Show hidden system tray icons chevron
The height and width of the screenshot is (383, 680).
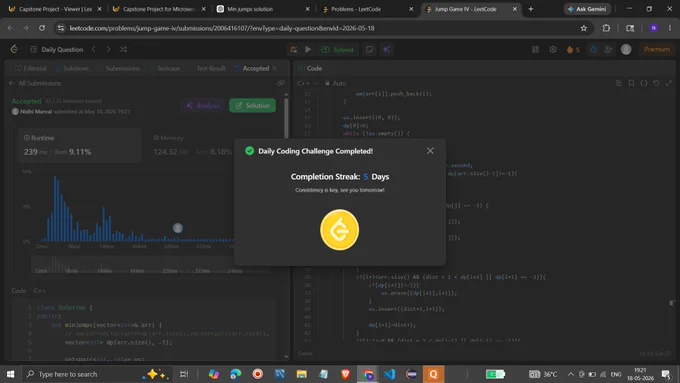(571, 374)
